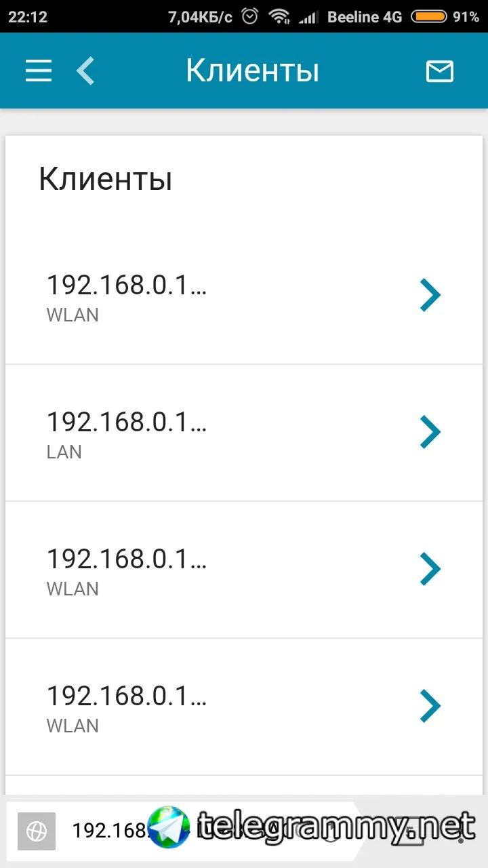The width and height of the screenshot is (488, 868).
Task: Tap the mobile signal strength icon
Action: click(309, 16)
